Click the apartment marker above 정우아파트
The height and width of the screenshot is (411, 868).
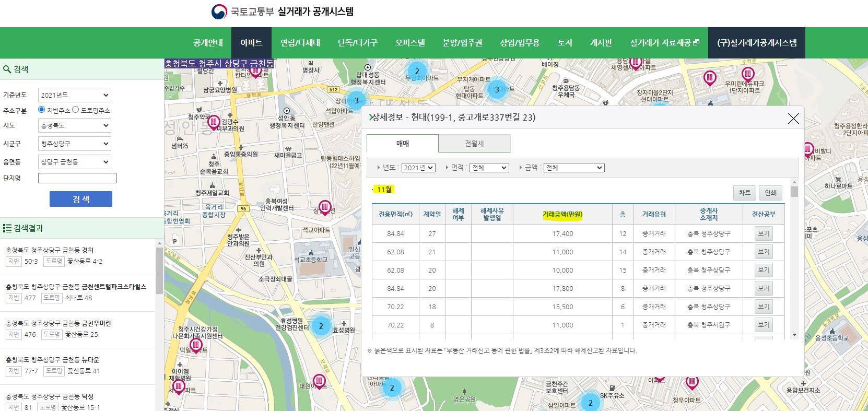pyautogui.click(x=692, y=382)
